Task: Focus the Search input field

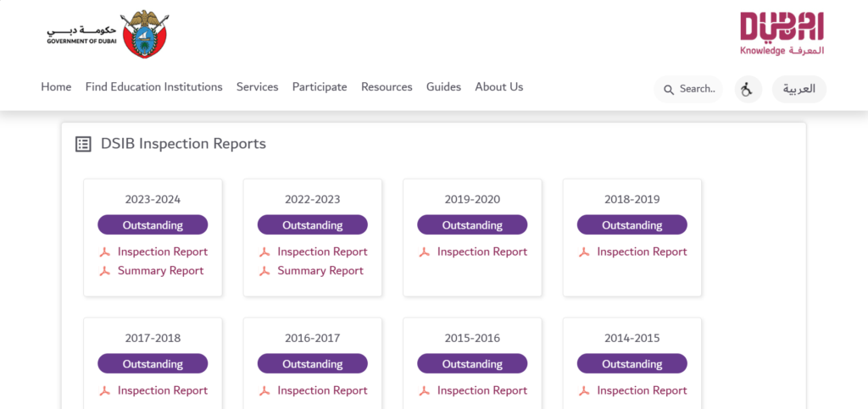Action: tap(688, 89)
